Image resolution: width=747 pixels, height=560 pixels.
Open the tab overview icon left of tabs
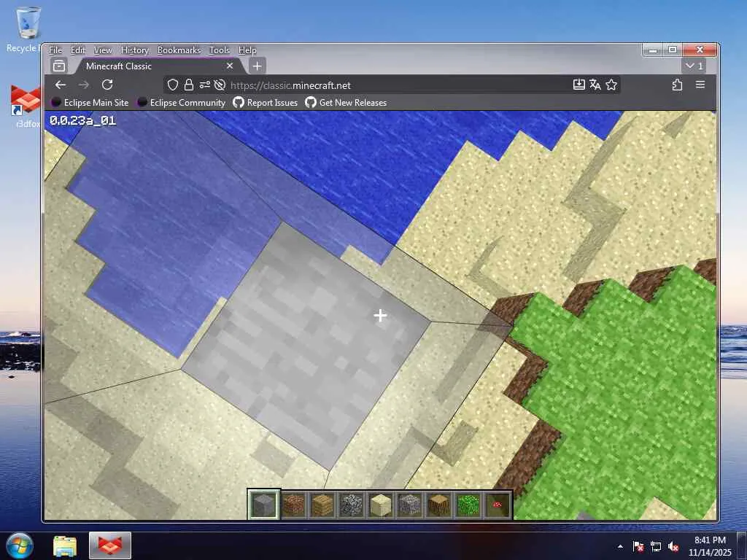tap(59, 66)
